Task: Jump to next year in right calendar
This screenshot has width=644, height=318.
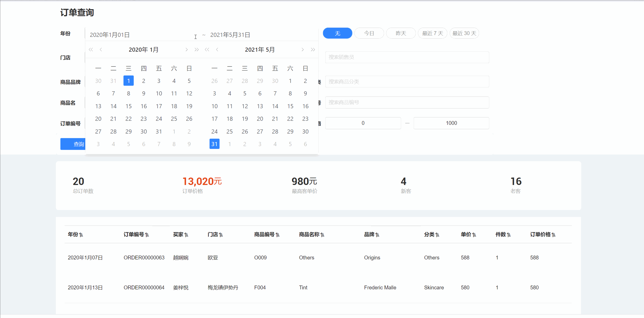Action: (313, 50)
